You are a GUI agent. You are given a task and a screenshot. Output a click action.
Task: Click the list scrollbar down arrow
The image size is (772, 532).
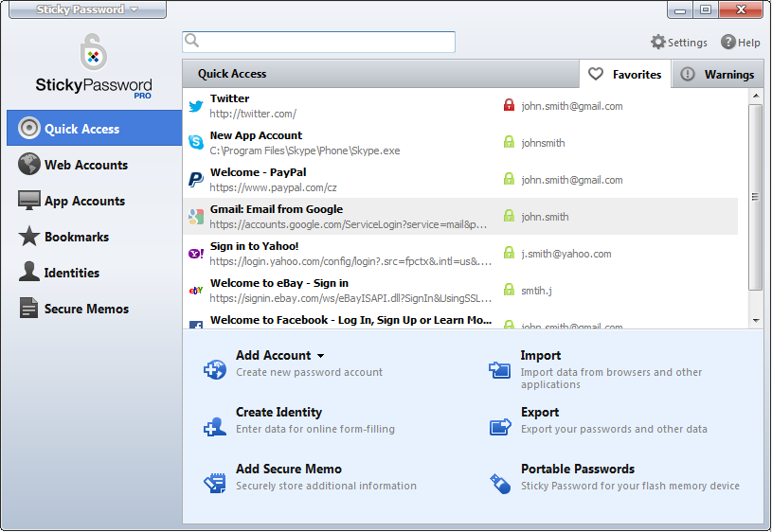pyautogui.click(x=756, y=320)
